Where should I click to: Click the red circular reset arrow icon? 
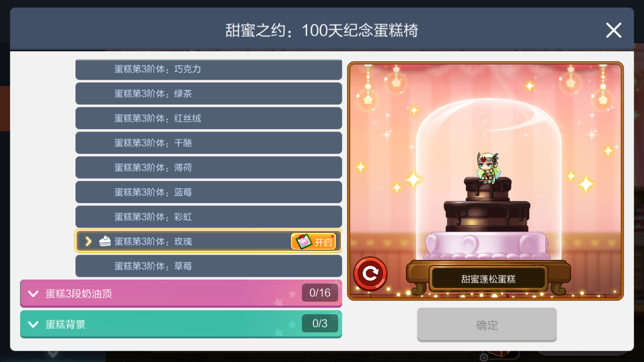[x=370, y=273]
